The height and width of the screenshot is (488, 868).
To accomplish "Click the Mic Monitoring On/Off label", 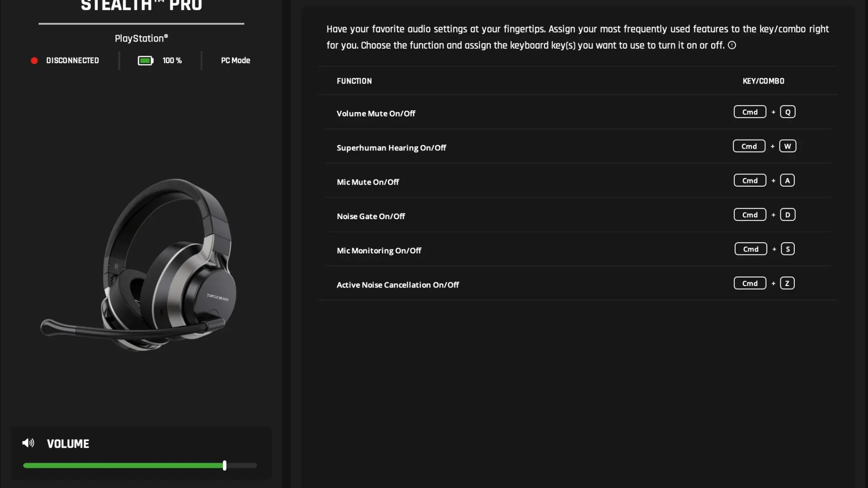I will (379, 251).
